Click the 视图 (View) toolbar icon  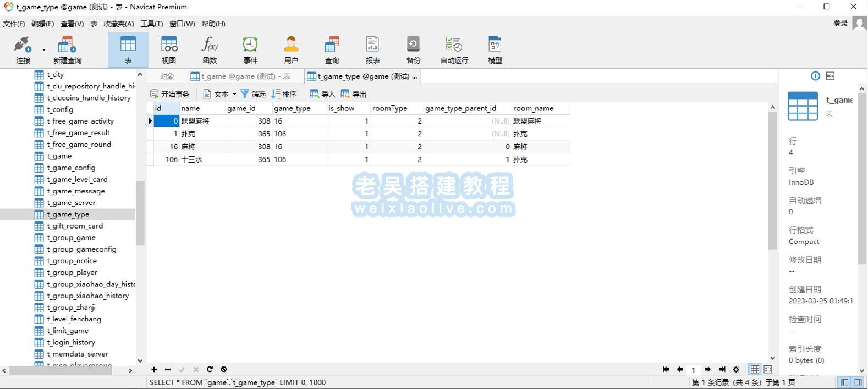169,49
